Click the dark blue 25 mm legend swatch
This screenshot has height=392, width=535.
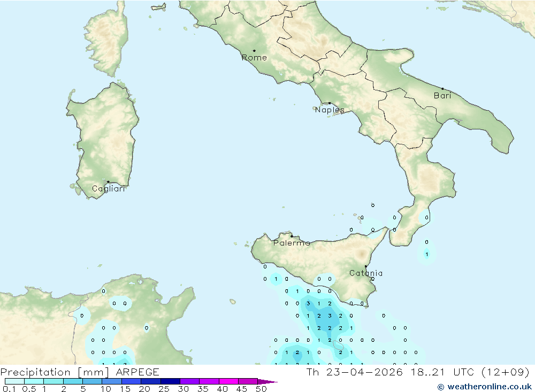tap(170, 381)
